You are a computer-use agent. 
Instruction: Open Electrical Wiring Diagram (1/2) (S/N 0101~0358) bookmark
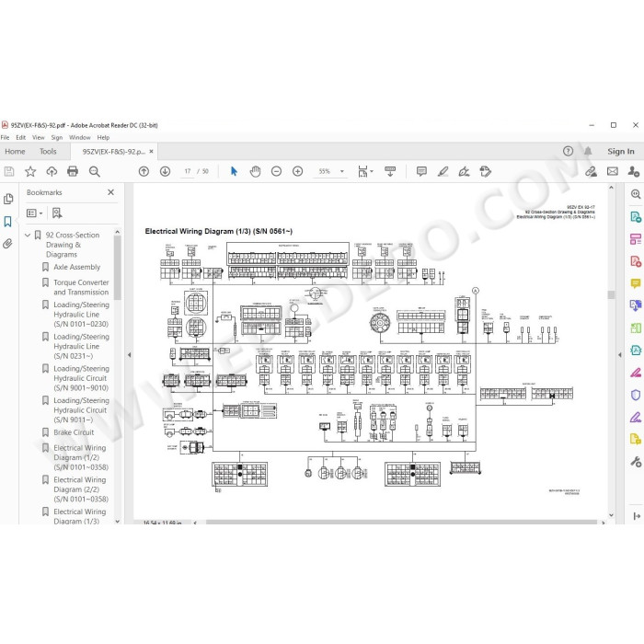(81, 457)
